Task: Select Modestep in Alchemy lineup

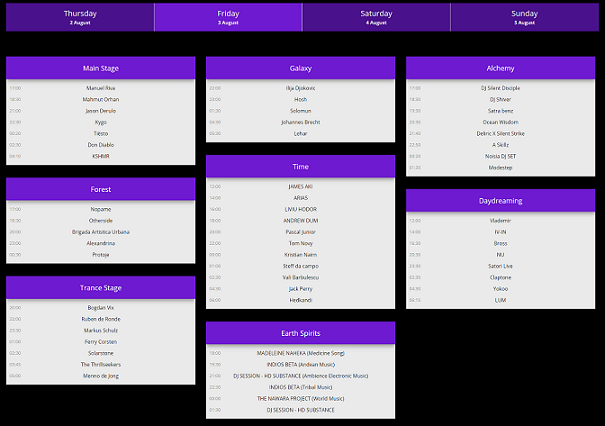Action: point(500,167)
